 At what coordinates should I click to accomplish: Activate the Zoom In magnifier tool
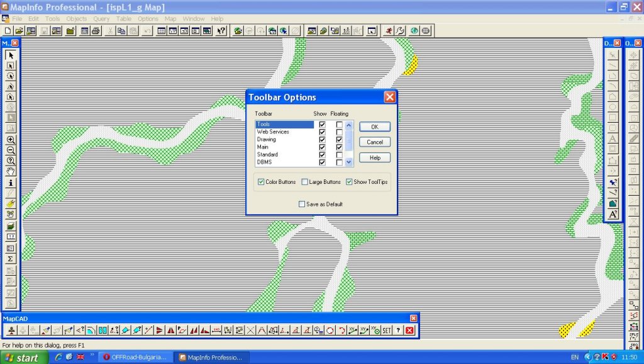click(x=11, y=140)
